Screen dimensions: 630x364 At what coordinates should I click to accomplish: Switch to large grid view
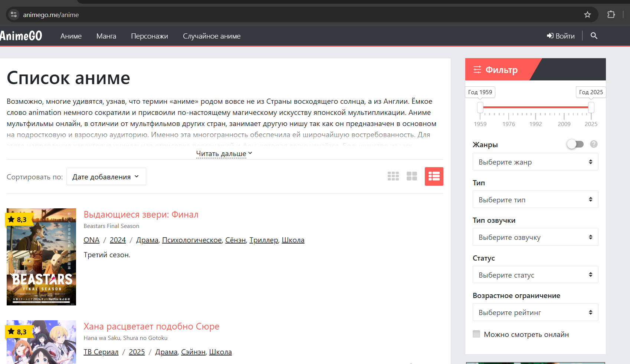point(412,176)
